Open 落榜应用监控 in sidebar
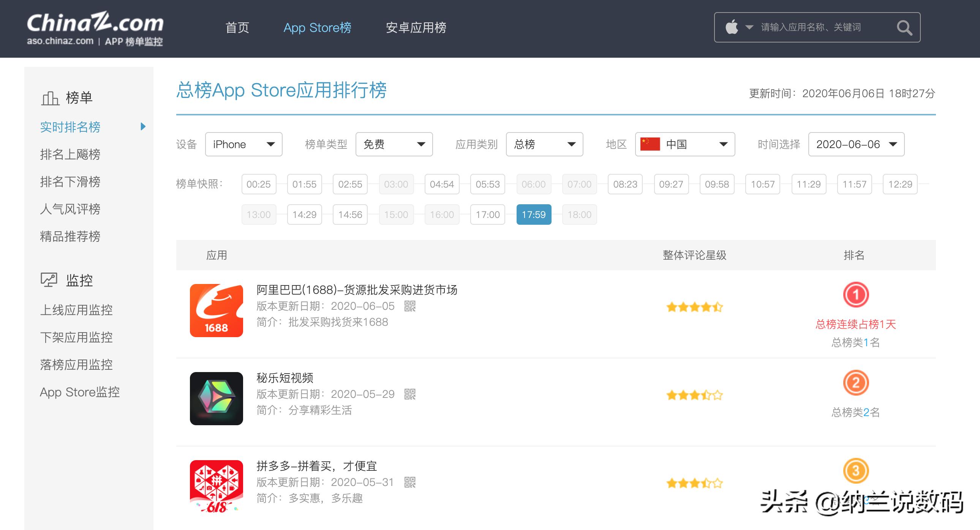This screenshot has width=980, height=530. pos(76,364)
